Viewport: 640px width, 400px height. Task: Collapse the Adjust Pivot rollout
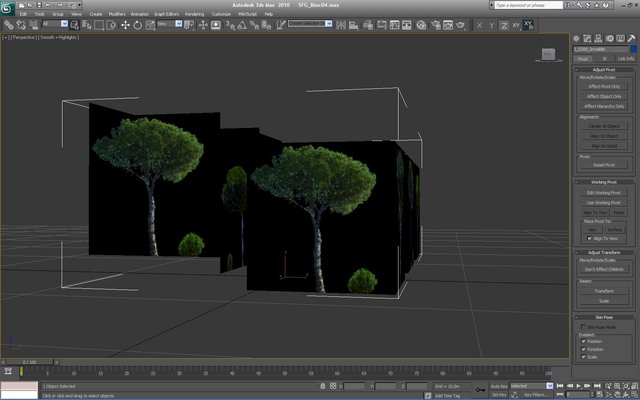tap(604, 69)
